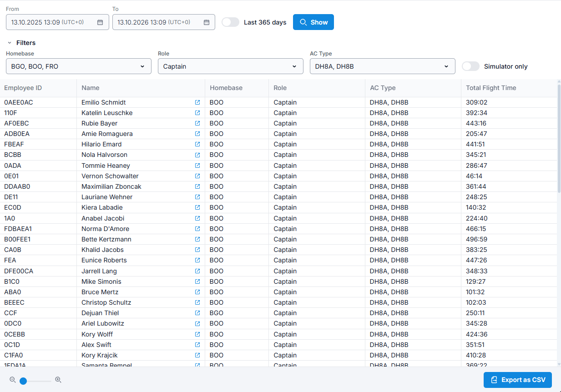Click employee ID C1FA0 cell
This screenshot has height=392, width=561.
38,355
